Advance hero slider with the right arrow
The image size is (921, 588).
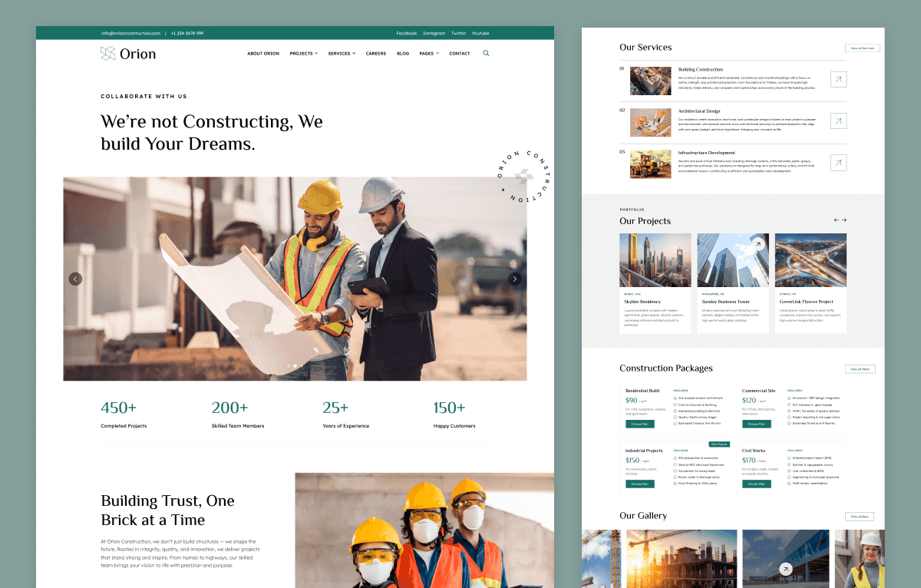click(x=515, y=279)
